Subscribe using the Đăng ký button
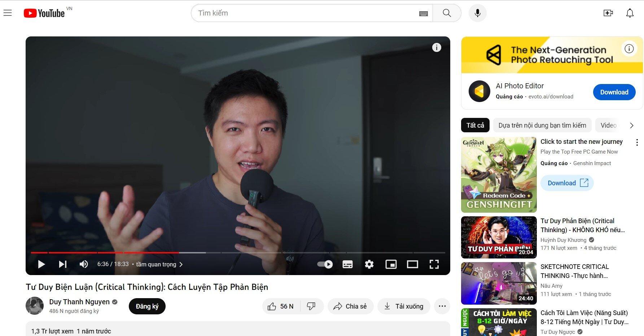 [147, 306]
